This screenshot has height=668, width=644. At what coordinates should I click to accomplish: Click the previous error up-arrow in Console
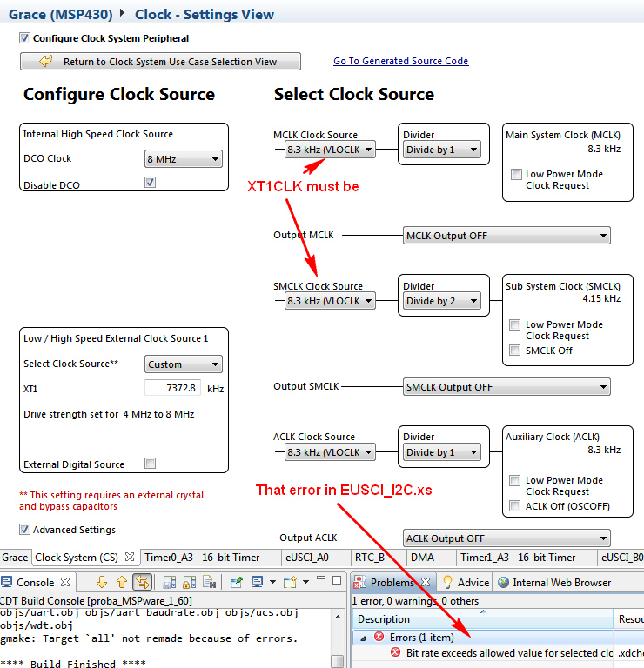click(122, 582)
